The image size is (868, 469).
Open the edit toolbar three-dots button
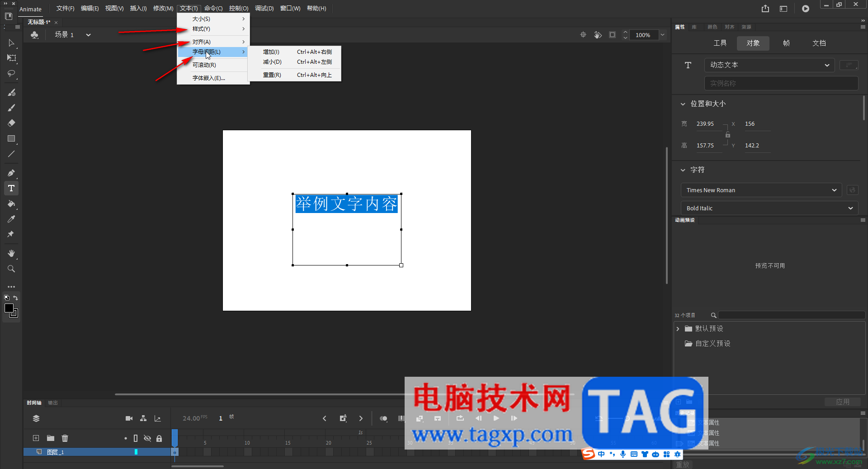11,287
